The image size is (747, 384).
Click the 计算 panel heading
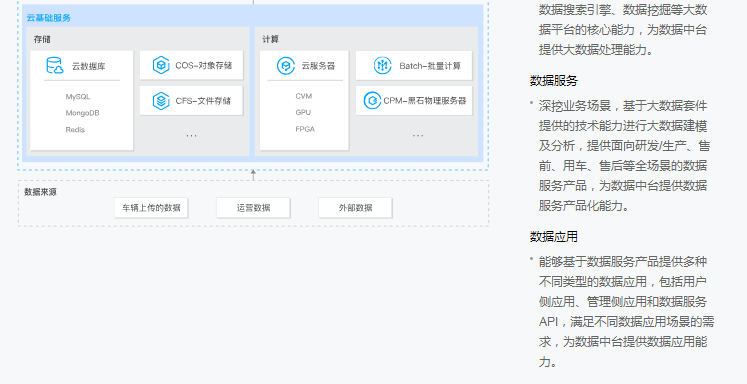270,39
